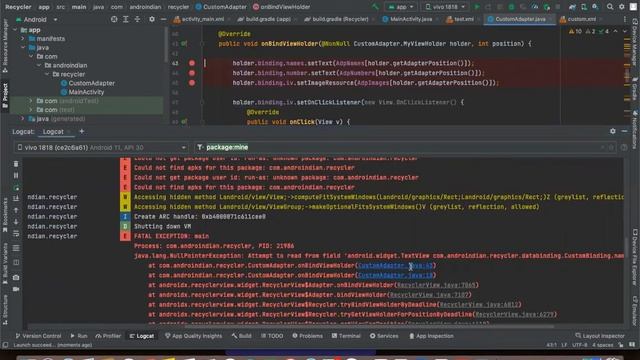Open IDE settings gear in top toolbar
640x360 pixels.
(x=622, y=7)
